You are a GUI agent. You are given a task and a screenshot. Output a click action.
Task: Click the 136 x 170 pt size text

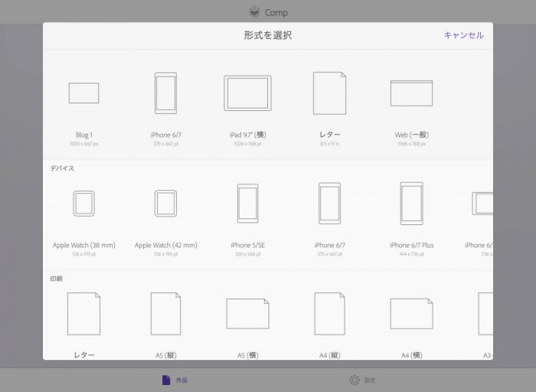pos(83,254)
